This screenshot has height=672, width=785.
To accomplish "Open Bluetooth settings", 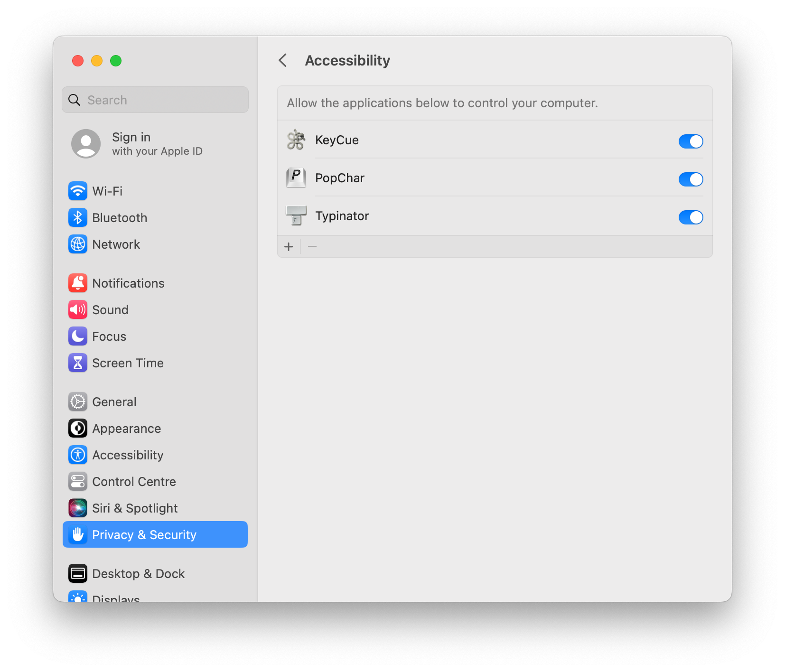I will click(x=119, y=217).
